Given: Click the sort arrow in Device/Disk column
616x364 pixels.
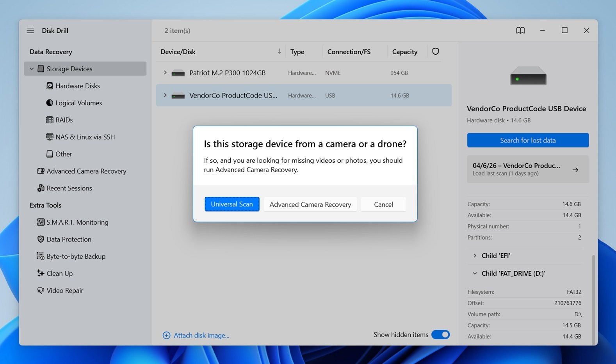Looking at the screenshot, I should [280, 51].
